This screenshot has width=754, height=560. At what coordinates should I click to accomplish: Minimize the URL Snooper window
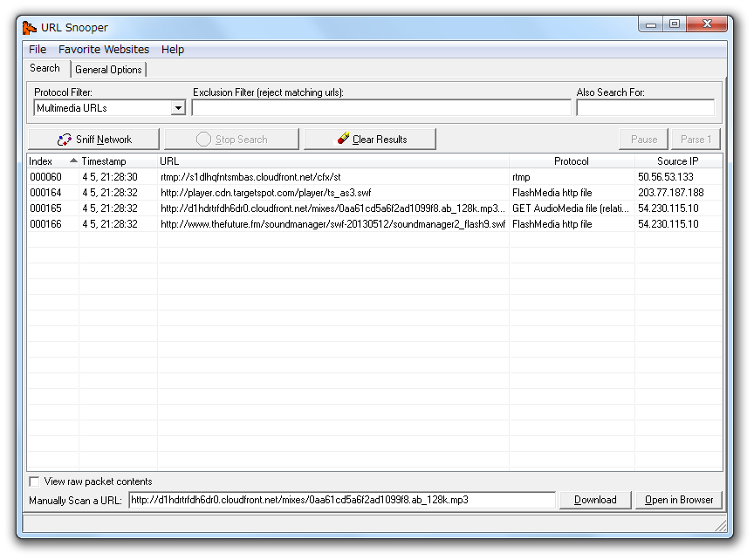(651, 24)
